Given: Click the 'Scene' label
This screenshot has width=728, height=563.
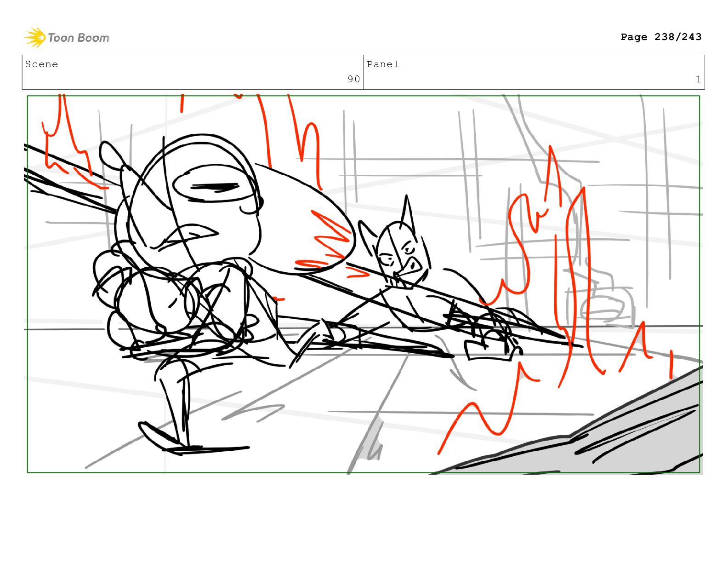Looking at the screenshot, I should click(41, 64).
